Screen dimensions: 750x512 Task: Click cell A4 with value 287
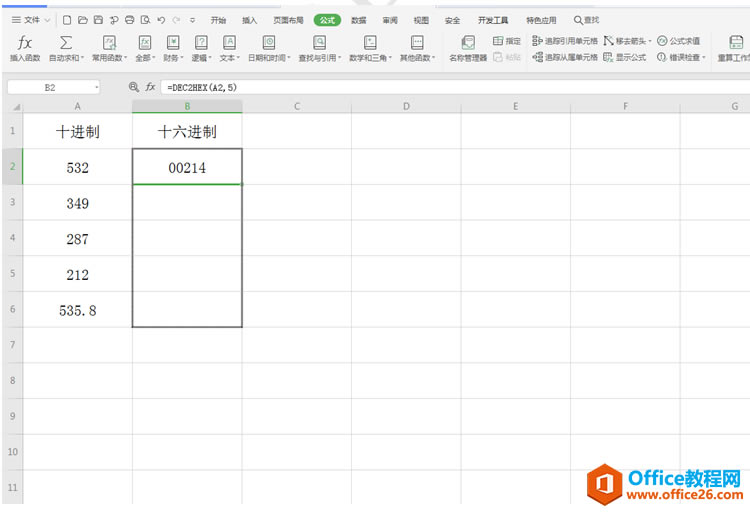click(x=77, y=238)
